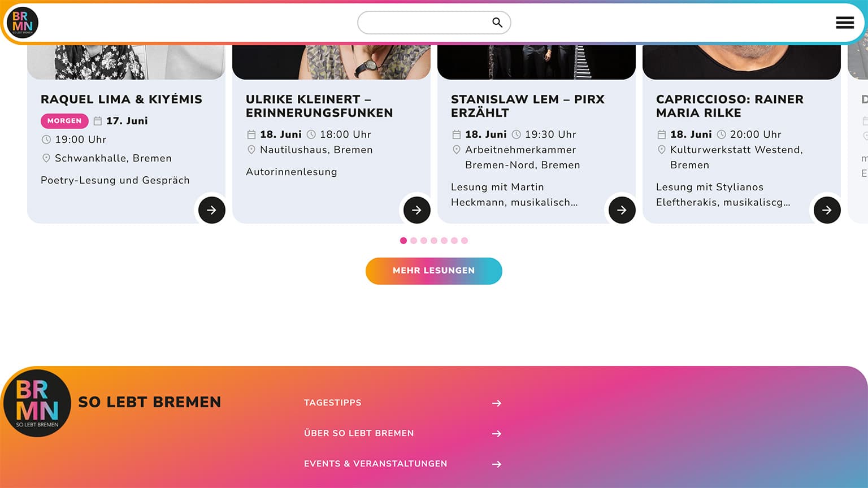Click Ulrike Kleinert card photo thumbnail
The image size is (868, 488).
pyautogui.click(x=331, y=62)
